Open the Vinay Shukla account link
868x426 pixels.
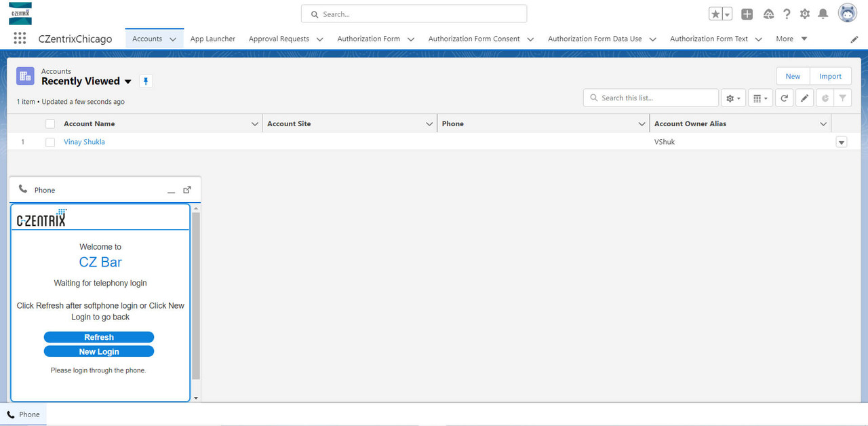[x=84, y=142]
